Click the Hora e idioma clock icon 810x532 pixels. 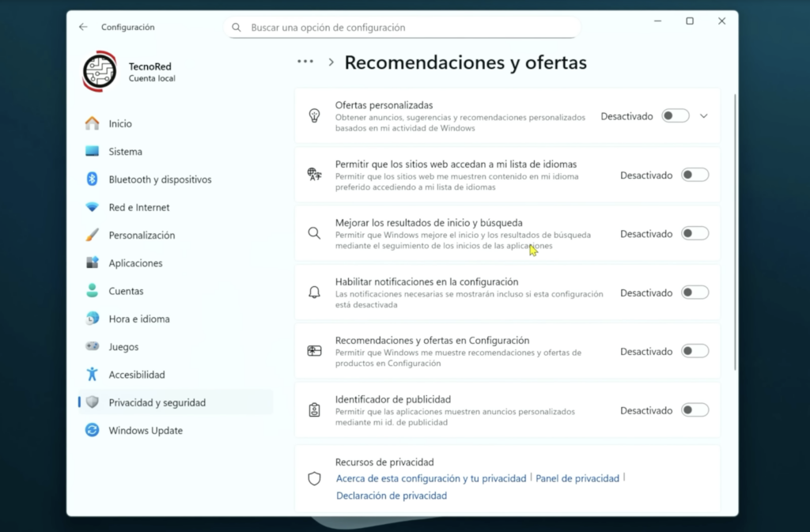click(92, 319)
